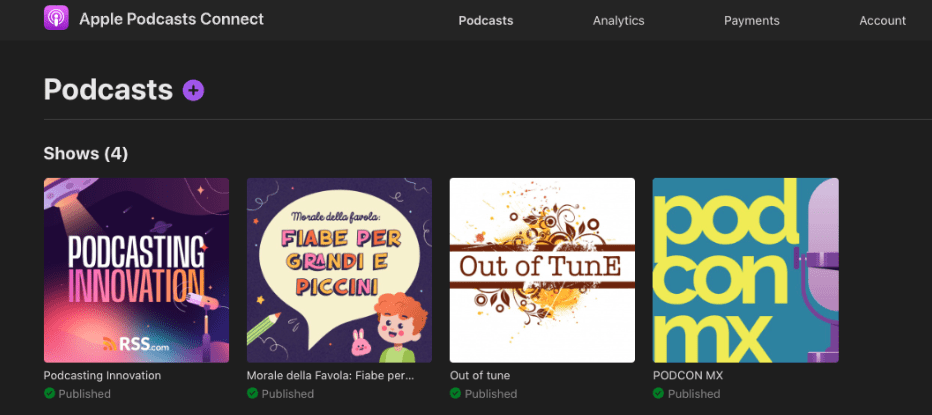Click the Shows (4) section heading
The height and width of the screenshot is (415, 932).
click(86, 154)
